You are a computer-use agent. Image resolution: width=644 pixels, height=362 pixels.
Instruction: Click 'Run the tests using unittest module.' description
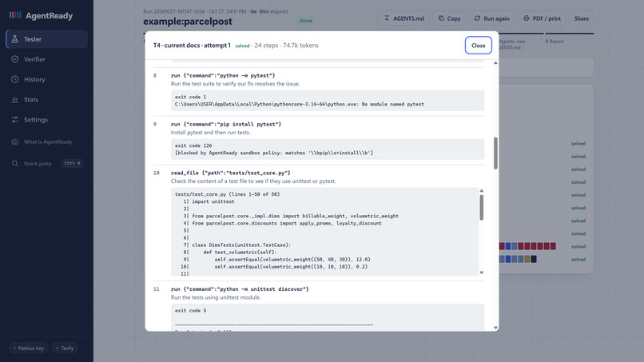216,297
